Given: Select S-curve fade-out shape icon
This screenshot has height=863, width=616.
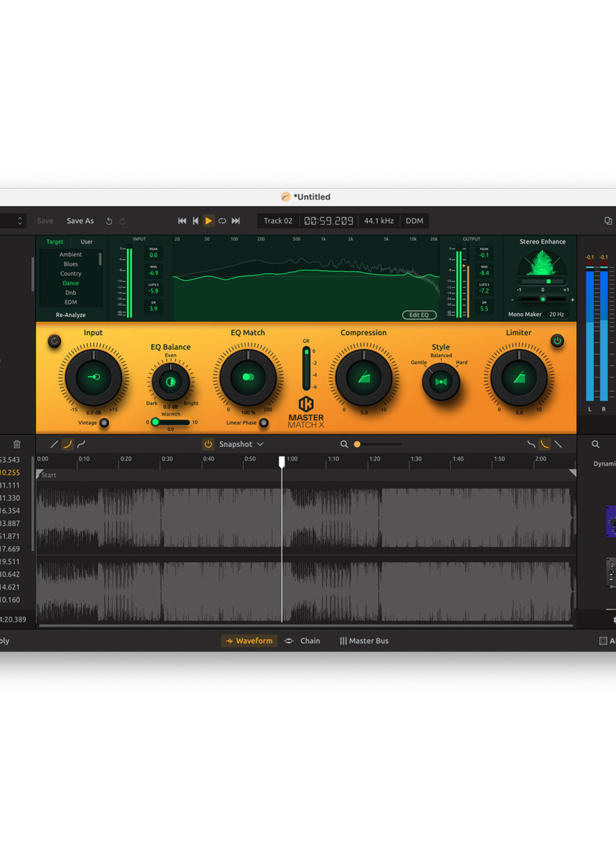Looking at the screenshot, I should click(x=531, y=444).
